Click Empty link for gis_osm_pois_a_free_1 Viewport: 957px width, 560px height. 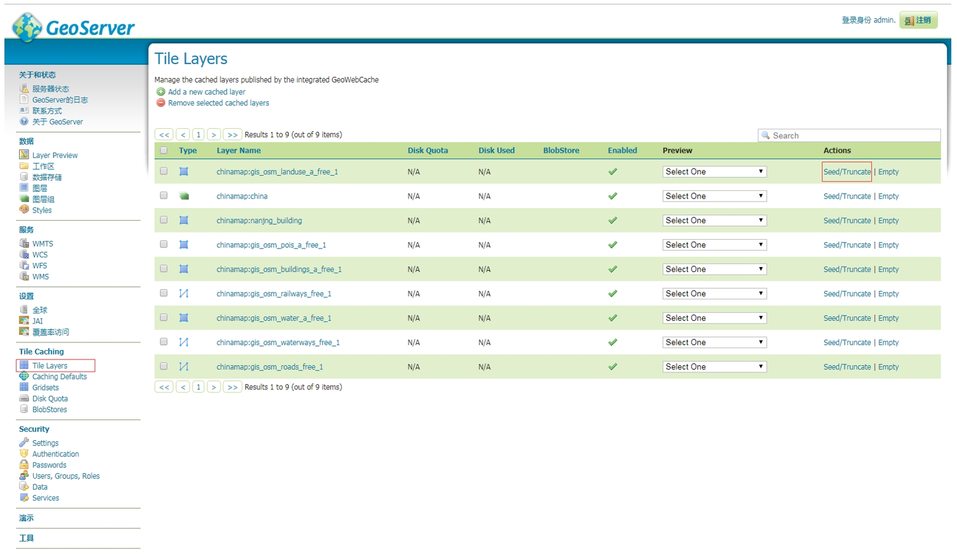888,245
